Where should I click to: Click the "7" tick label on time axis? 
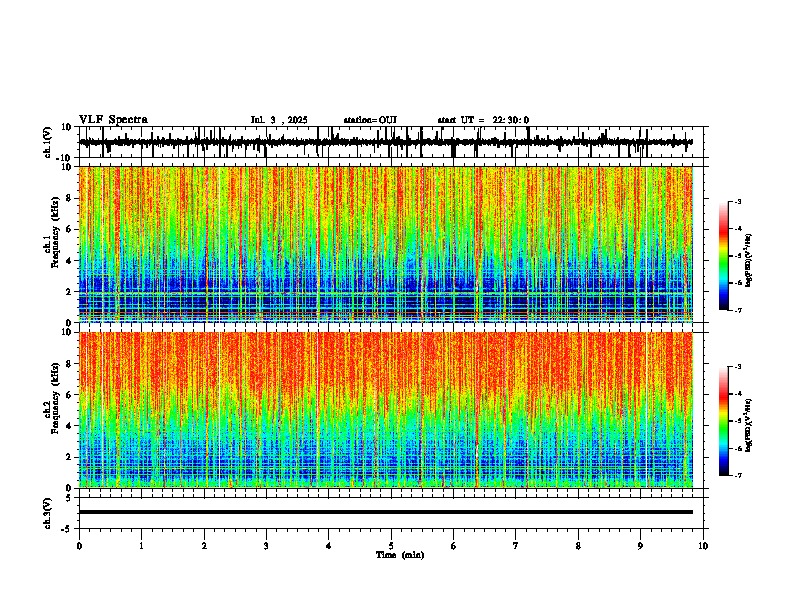click(x=516, y=546)
